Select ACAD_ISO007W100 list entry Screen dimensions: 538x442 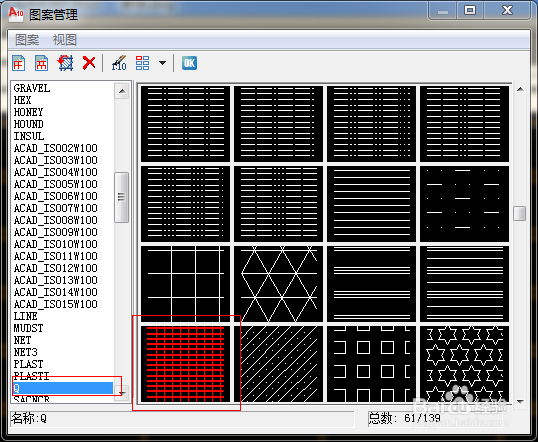tap(56, 208)
